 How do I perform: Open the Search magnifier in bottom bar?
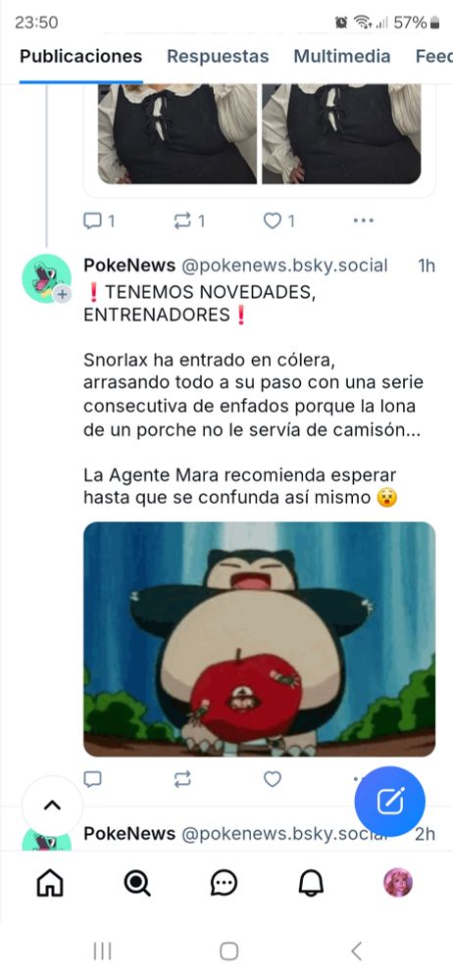click(137, 883)
